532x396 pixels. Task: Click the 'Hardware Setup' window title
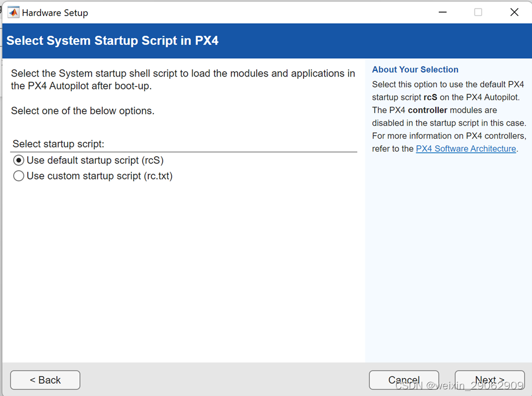[55, 13]
